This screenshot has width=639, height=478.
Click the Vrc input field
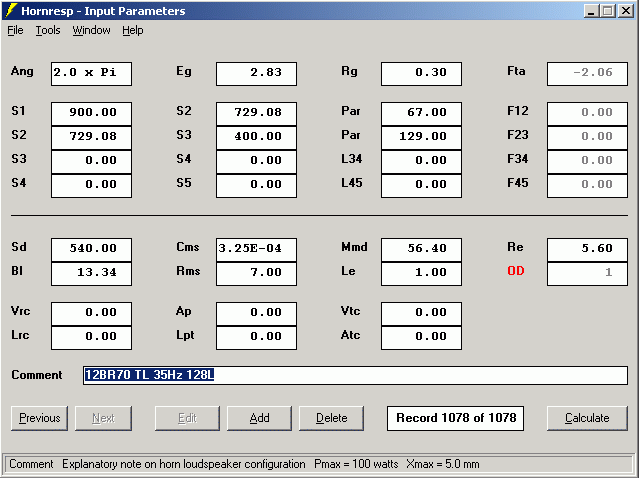[91, 314]
